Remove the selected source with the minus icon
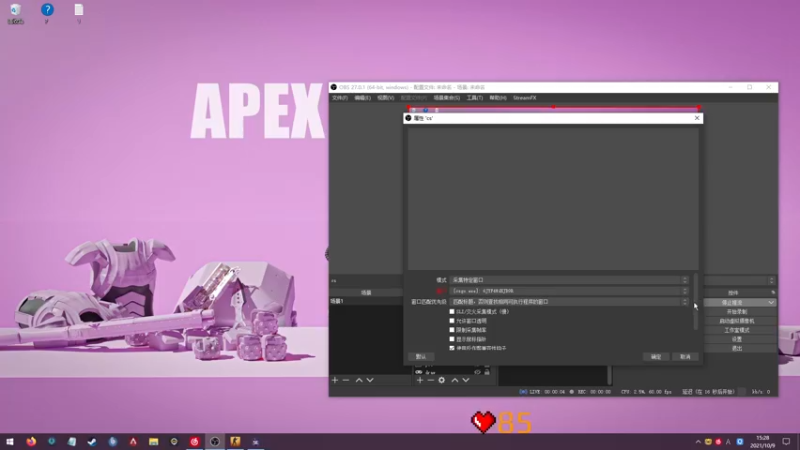The width and height of the screenshot is (800, 450). coord(431,380)
